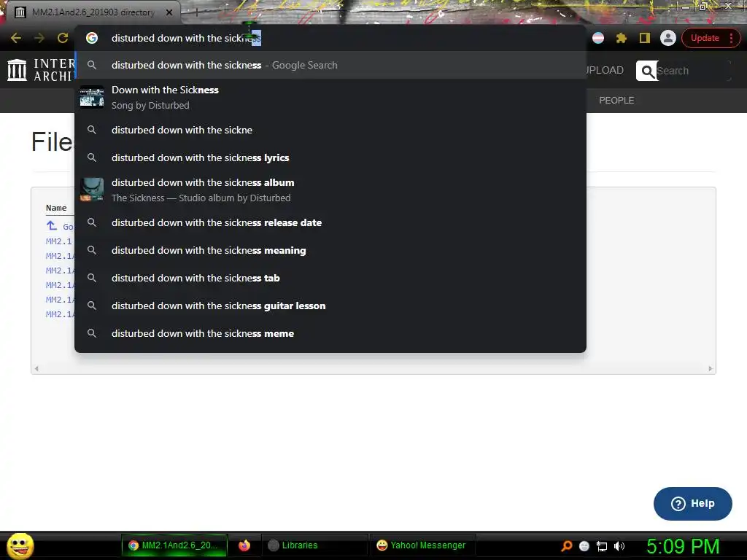Click the Name column header

click(x=56, y=208)
